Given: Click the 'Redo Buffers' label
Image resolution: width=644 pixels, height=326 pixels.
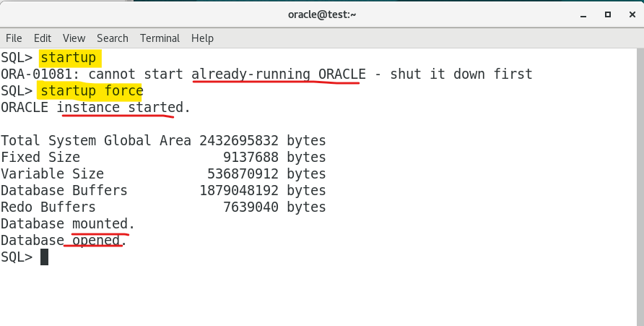Looking at the screenshot, I should coord(48,207).
